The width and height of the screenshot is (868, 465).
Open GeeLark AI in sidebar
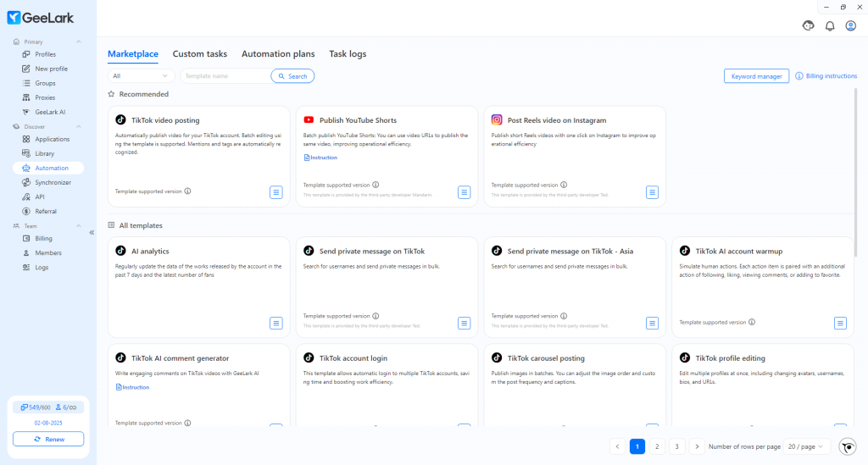tap(48, 112)
